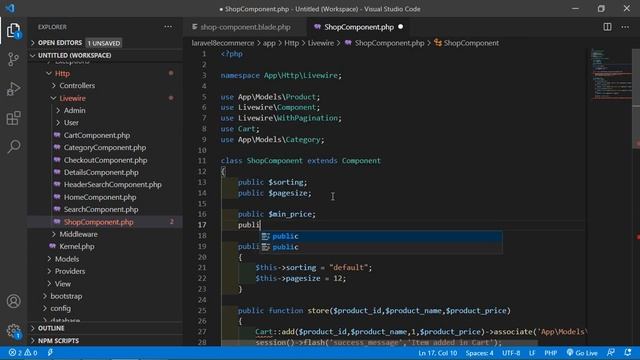Expand the Controllers folder

77,86
